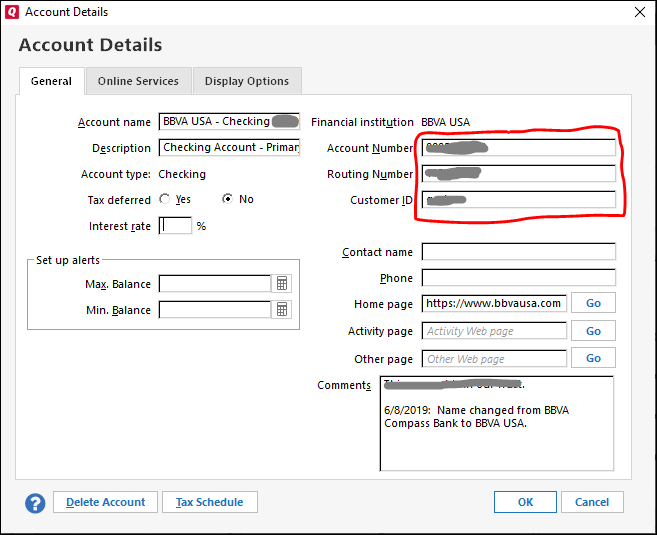Open the blue help question mark icon
This screenshot has height=535, width=657.
pyautogui.click(x=35, y=503)
